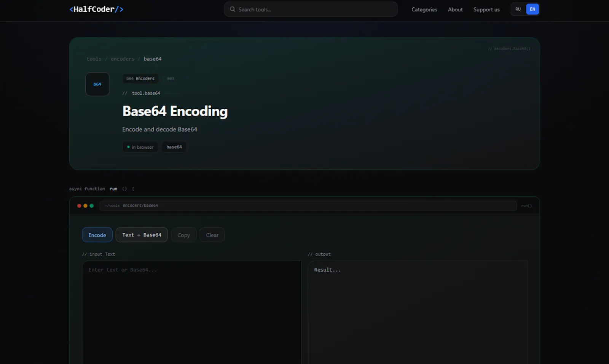This screenshot has width=609, height=364.
Task: Click the Result output area
Action: tap(418, 312)
